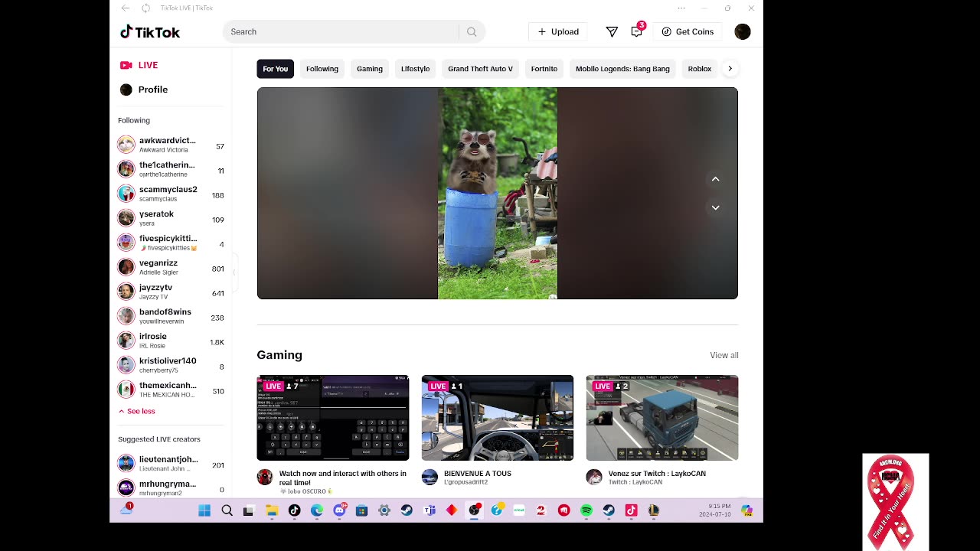The height and width of the screenshot is (551, 980).
Task: Open the messages filter icon
Action: point(612,32)
